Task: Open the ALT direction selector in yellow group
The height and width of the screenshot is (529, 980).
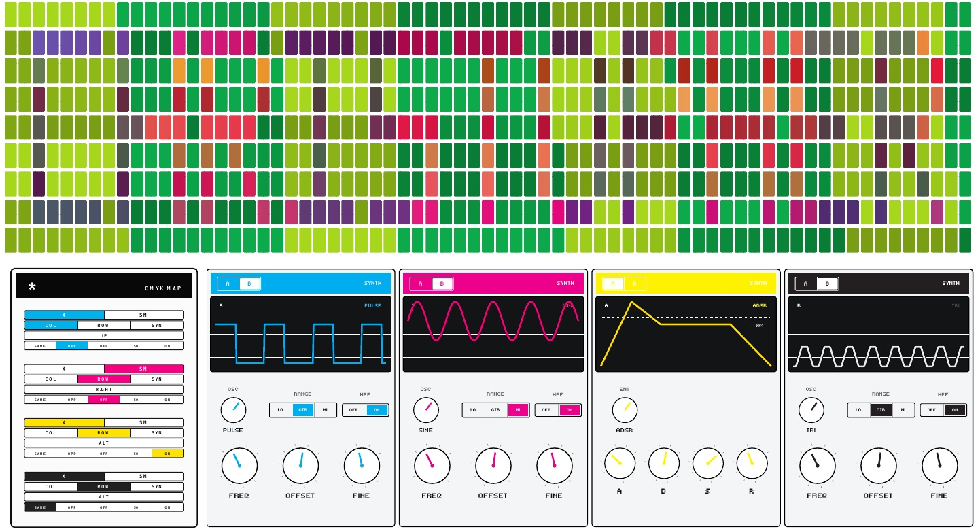Action: point(104,443)
